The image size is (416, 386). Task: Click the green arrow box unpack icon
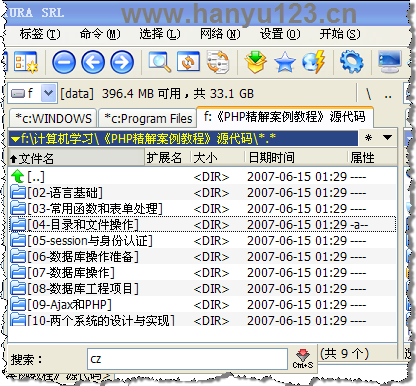pyautogui.click(x=255, y=62)
